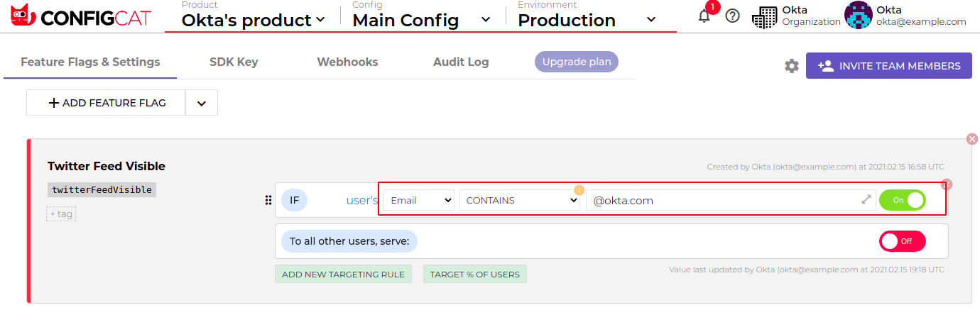Click the orange info badge on comparator
This screenshot has width=980, height=310.
(579, 190)
